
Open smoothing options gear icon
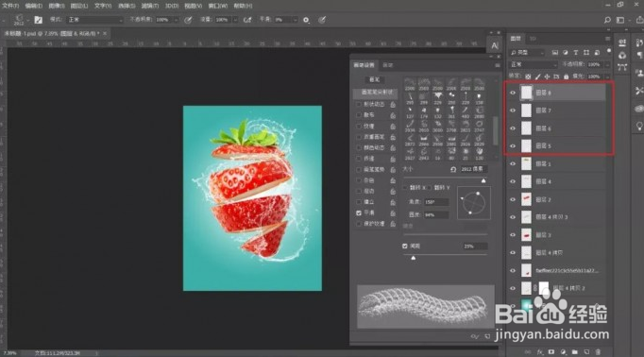306,20
